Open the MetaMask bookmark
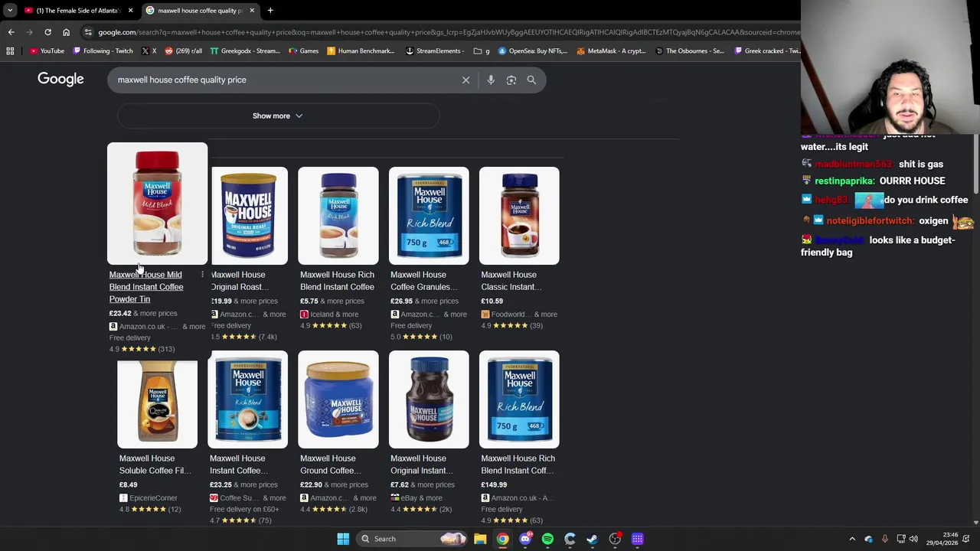980x551 pixels. pyautogui.click(x=611, y=51)
